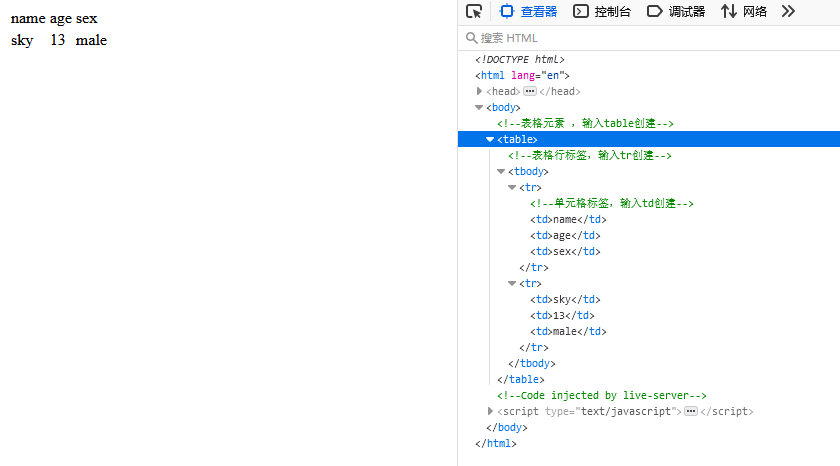Image resolution: width=840 pixels, height=466 pixels.
Task: Click the 'sky' cell in rendered page
Action: (22, 41)
